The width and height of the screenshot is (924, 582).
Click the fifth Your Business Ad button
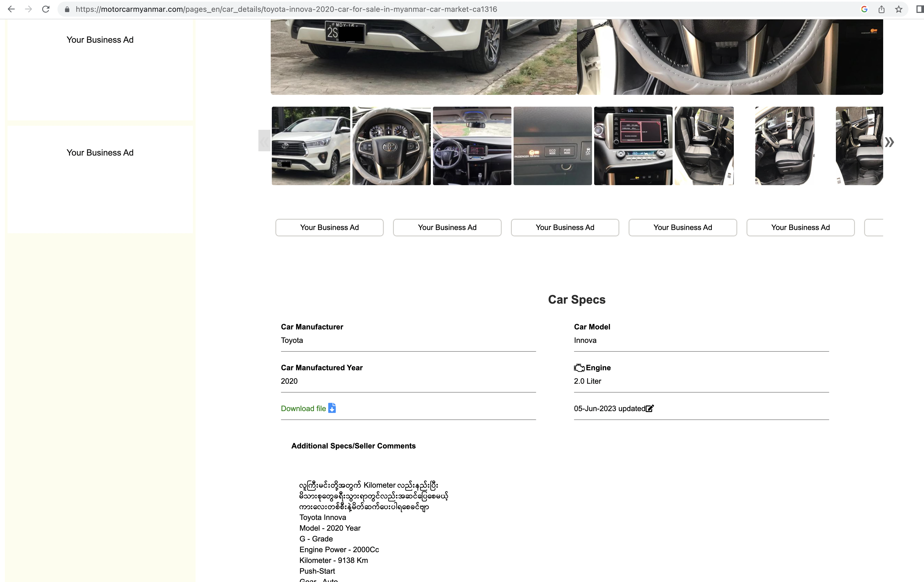pos(800,227)
